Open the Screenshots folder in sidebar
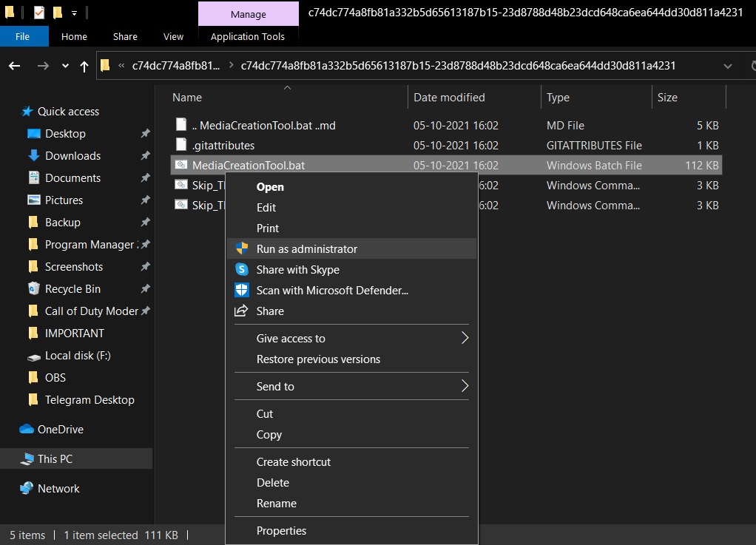The image size is (756, 545). [x=74, y=266]
